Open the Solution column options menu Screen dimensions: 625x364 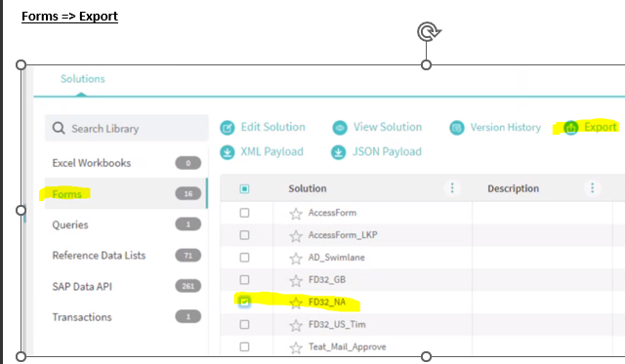[452, 187]
